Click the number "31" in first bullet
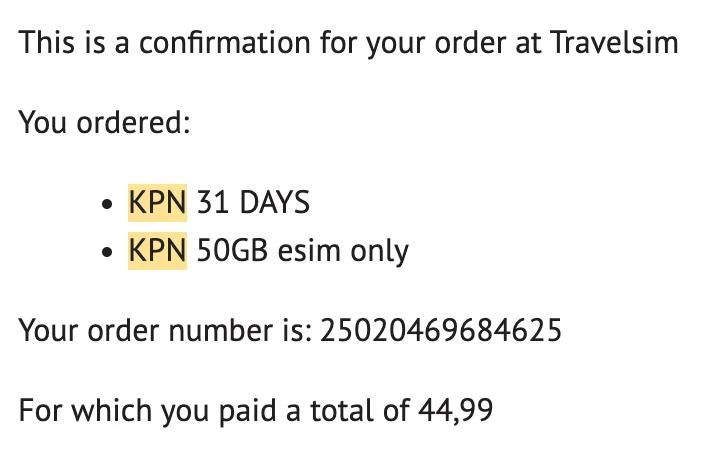 tap(212, 203)
